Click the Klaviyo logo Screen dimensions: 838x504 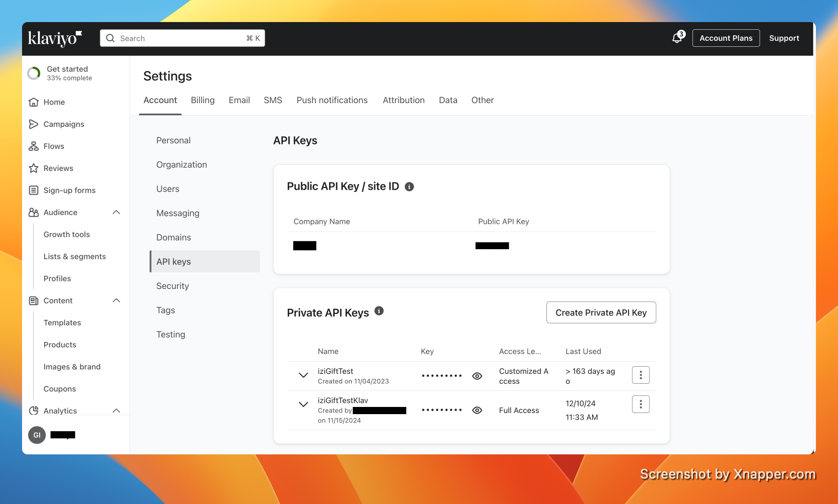point(55,38)
